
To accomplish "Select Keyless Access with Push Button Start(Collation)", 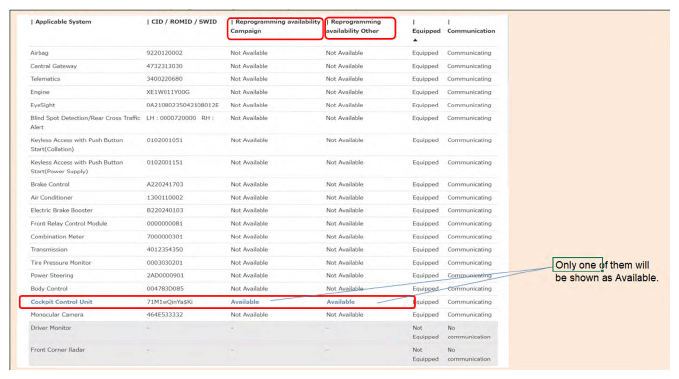I will pos(77,145).
